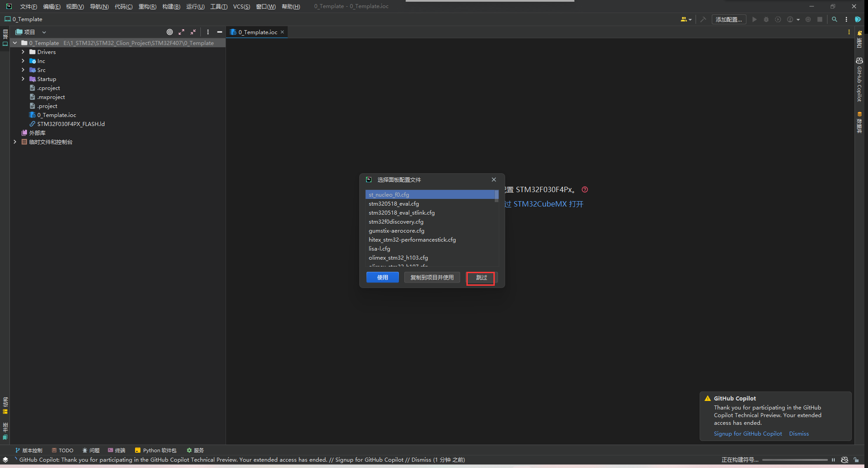The width and height of the screenshot is (868, 468).
Task: Expand the Src folder
Action: [x=23, y=70]
